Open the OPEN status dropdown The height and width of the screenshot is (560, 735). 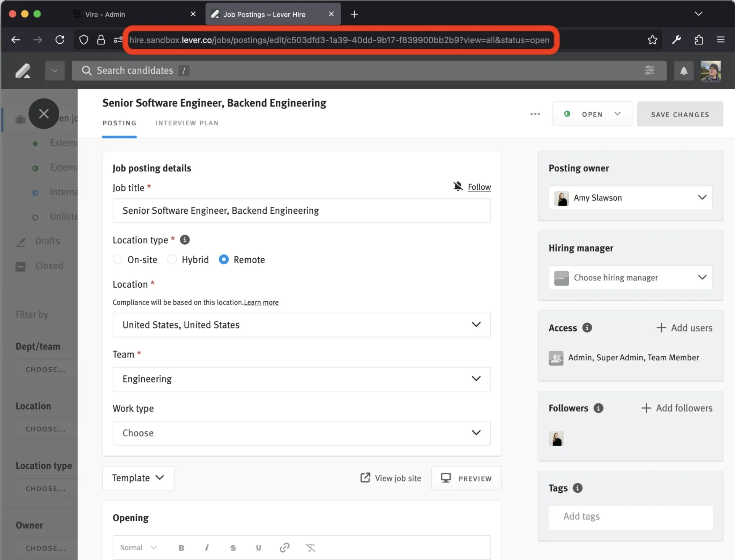(592, 114)
